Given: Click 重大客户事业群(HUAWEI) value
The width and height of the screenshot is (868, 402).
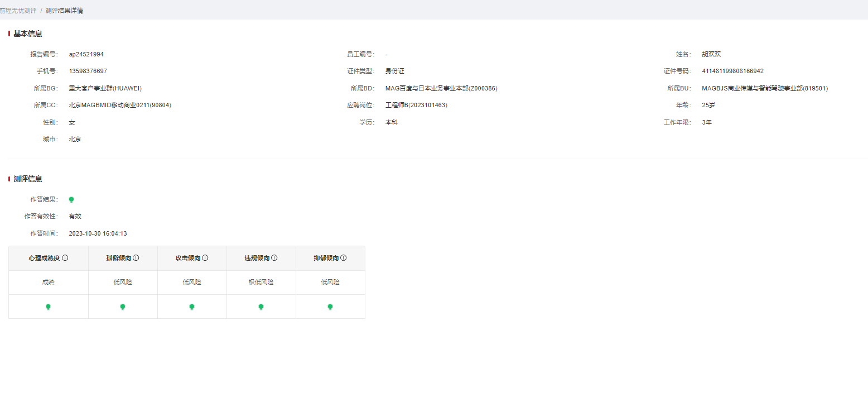Looking at the screenshot, I should [105, 88].
